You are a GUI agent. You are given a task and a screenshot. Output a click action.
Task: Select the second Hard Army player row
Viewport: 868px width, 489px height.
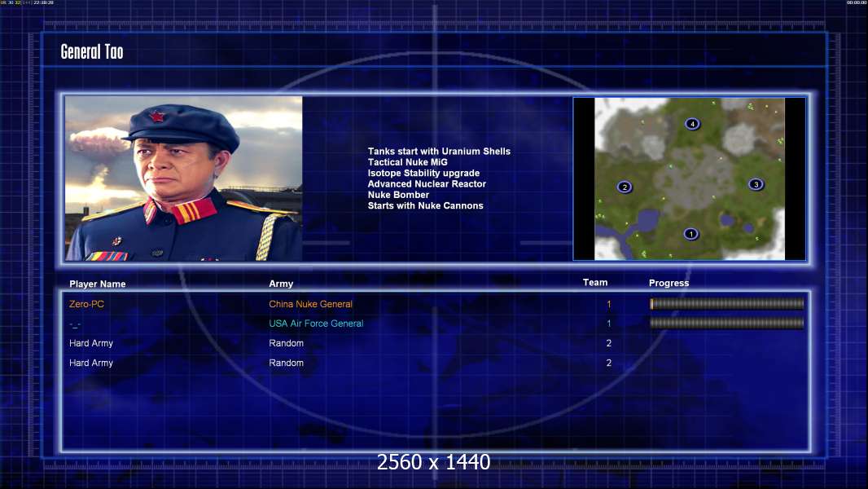pos(435,363)
